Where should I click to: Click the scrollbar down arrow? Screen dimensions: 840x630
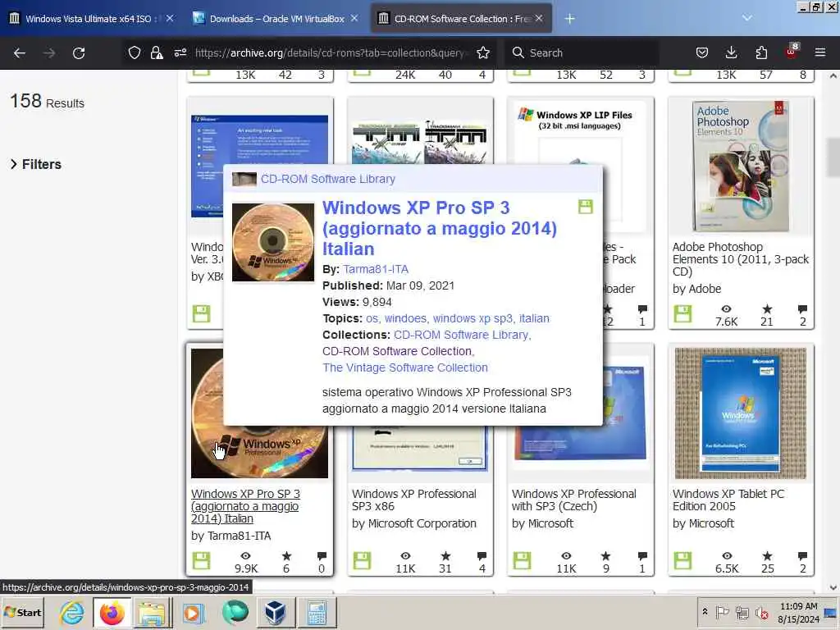tap(833, 587)
